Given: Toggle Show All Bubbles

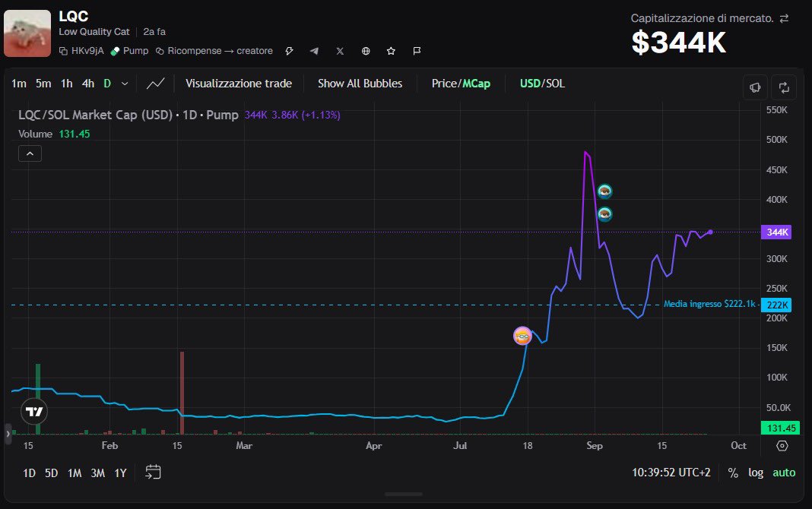Looking at the screenshot, I should (x=360, y=84).
